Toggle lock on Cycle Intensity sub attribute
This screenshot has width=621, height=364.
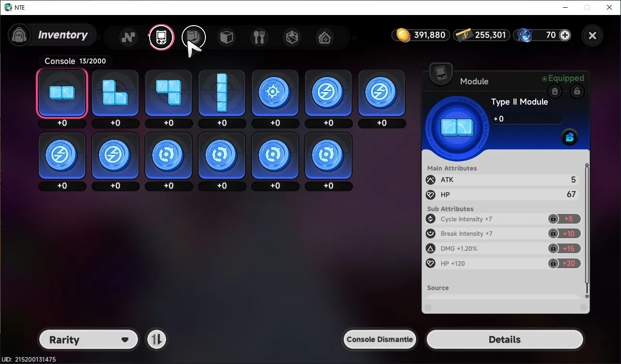pos(553,219)
